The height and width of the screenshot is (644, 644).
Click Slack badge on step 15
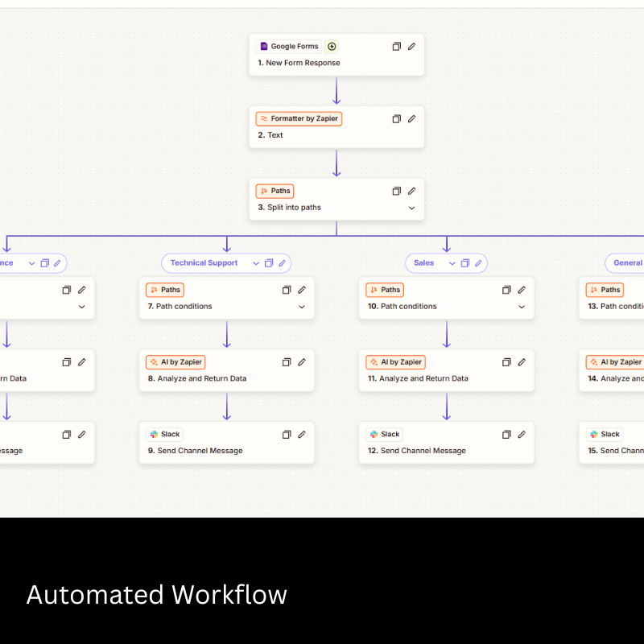pyautogui.click(x=605, y=435)
